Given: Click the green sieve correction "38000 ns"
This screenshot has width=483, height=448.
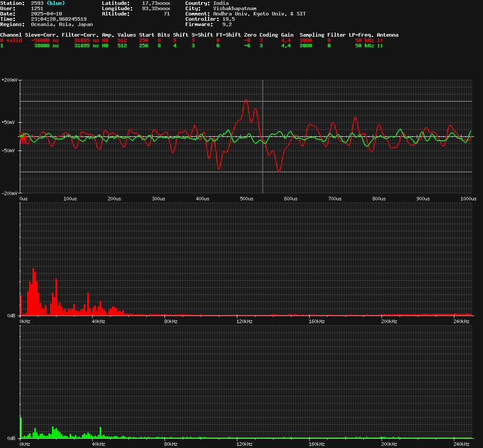Looking at the screenshot, I should [x=46, y=45].
